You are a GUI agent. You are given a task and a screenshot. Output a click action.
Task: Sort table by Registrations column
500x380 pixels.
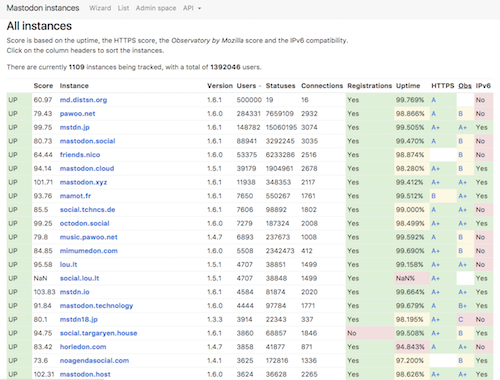pyautogui.click(x=369, y=86)
